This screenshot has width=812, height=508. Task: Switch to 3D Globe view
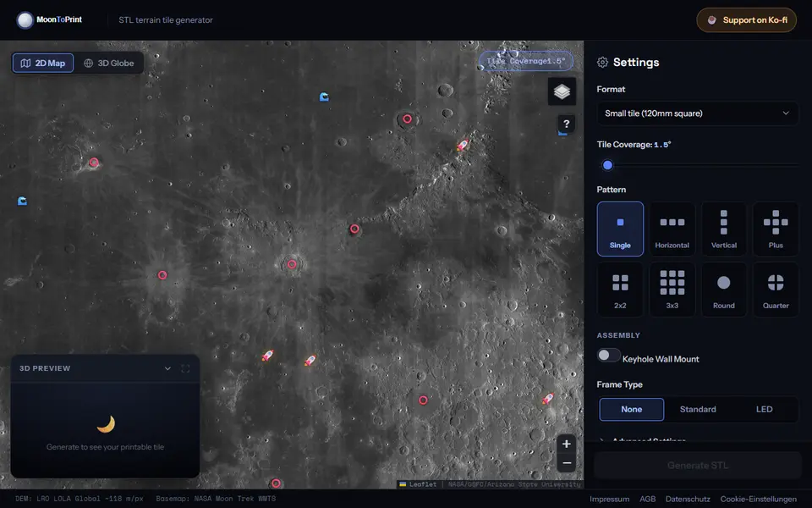click(x=109, y=63)
